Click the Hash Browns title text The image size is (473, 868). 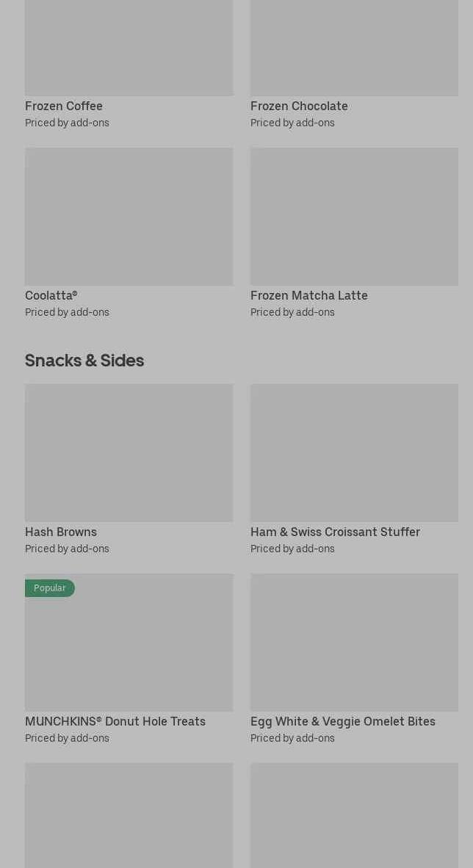tap(61, 532)
